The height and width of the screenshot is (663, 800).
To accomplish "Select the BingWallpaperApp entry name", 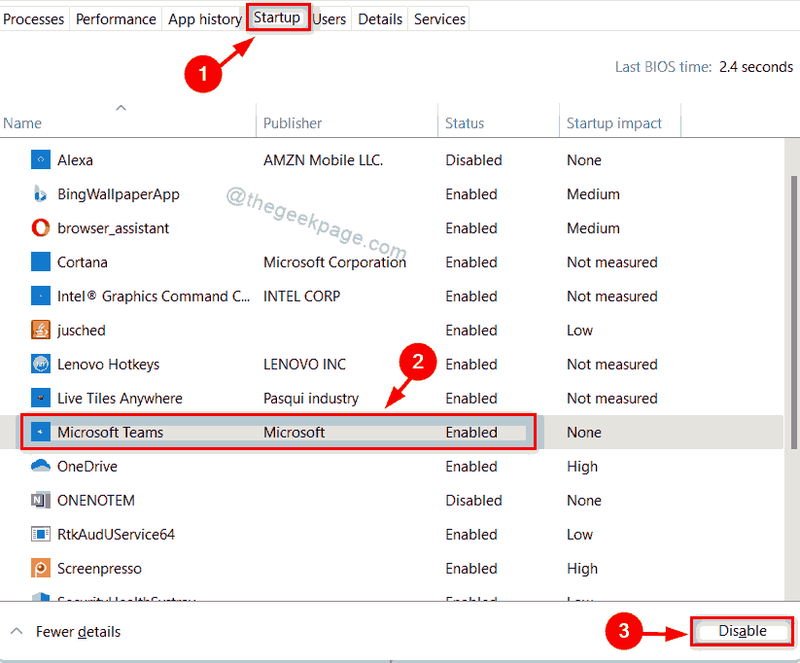I will point(118,194).
